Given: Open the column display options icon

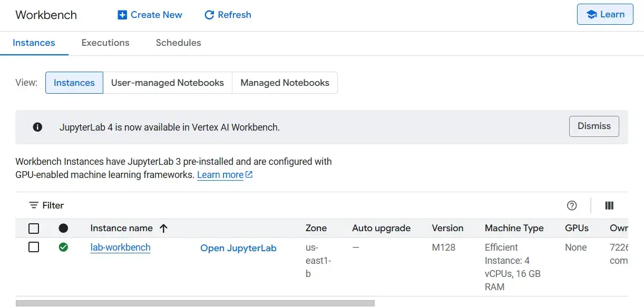Looking at the screenshot, I should tap(609, 205).
